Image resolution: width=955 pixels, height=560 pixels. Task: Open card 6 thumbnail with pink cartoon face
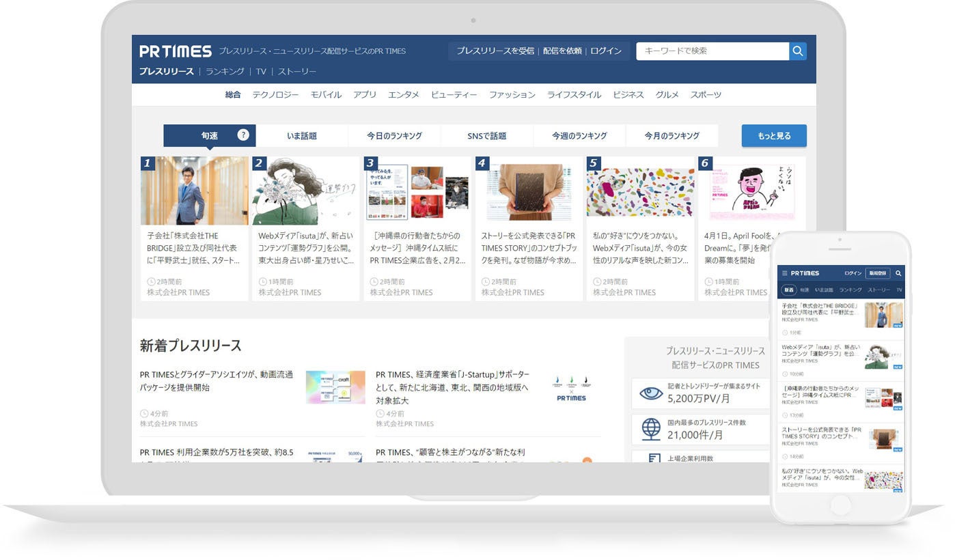(751, 191)
